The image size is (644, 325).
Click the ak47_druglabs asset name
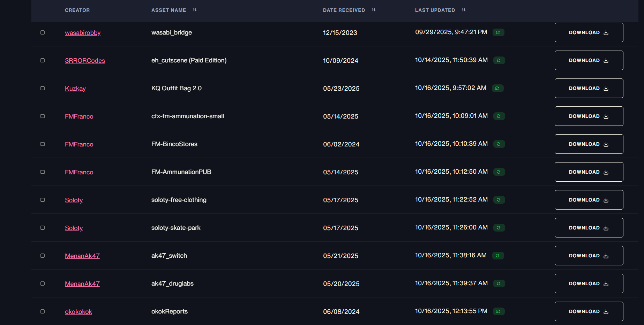(172, 284)
